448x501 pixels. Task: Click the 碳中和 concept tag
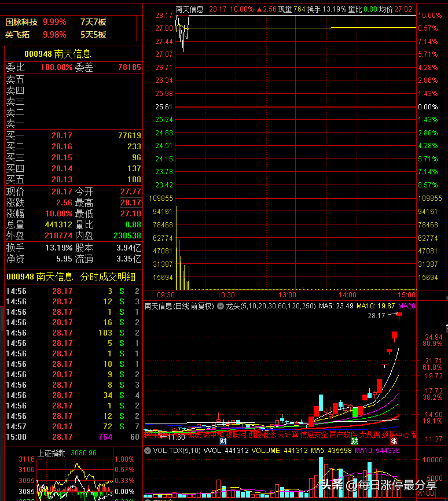214,434
